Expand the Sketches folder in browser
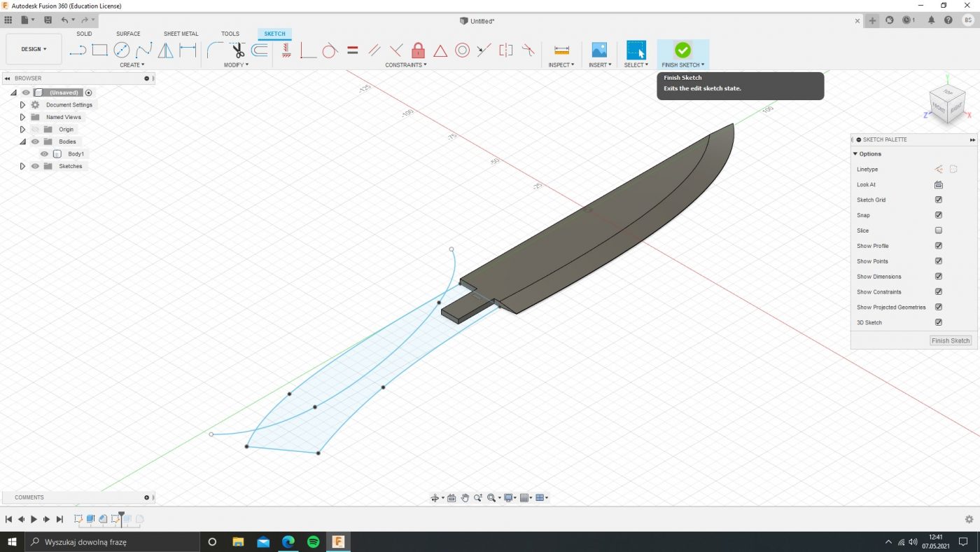This screenshot has width=980, height=552. [x=22, y=166]
